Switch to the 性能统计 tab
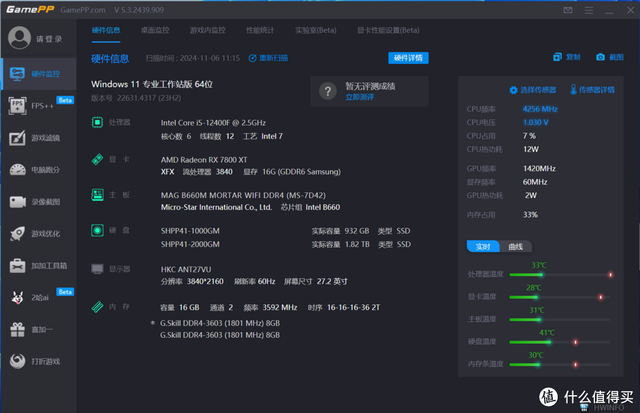This screenshot has width=640, height=413. coord(260,30)
